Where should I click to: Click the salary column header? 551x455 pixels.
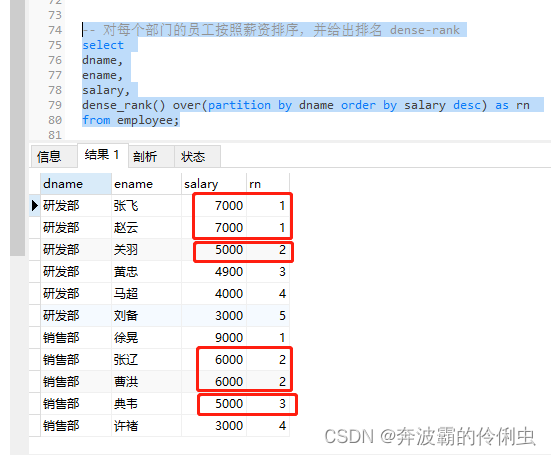pyautogui.click(x=214, y=184)
